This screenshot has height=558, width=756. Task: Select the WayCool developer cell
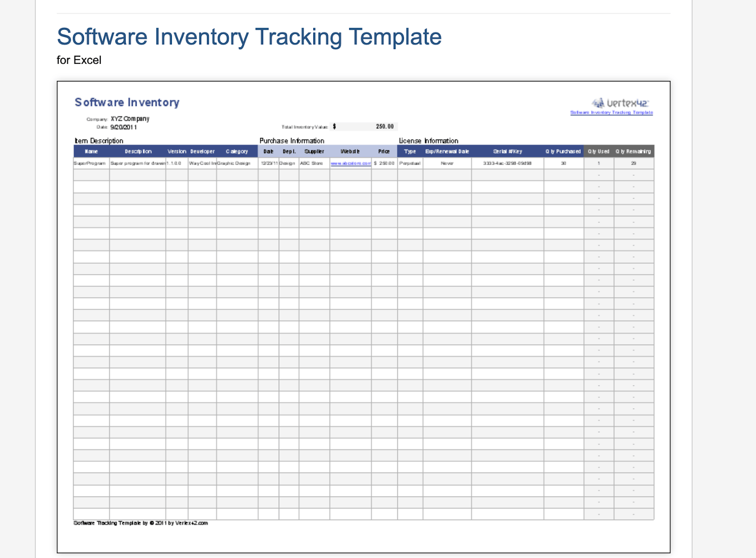[202, 163]
